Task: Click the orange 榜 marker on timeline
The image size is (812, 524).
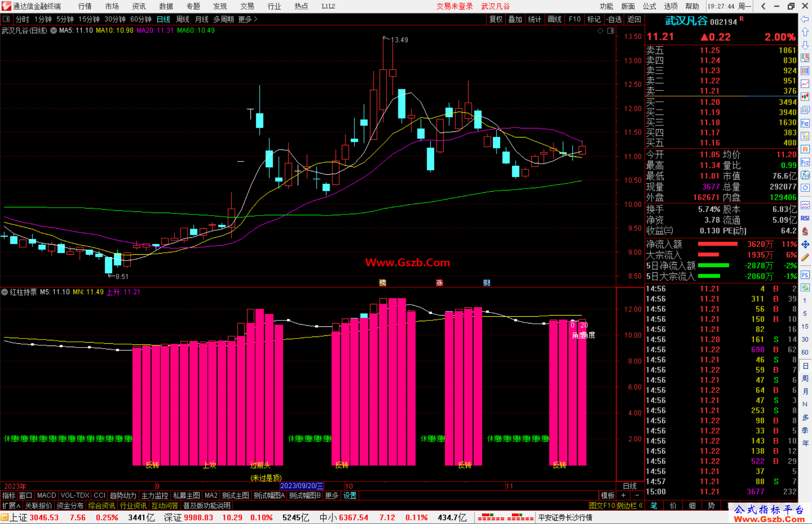Action: coord(383,283)
